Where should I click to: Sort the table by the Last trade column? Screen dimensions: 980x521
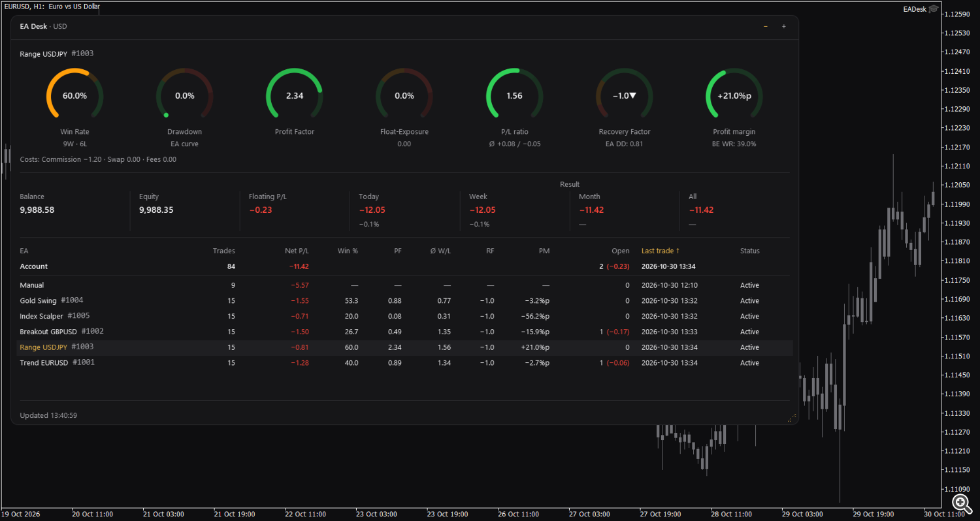[661, 251]
